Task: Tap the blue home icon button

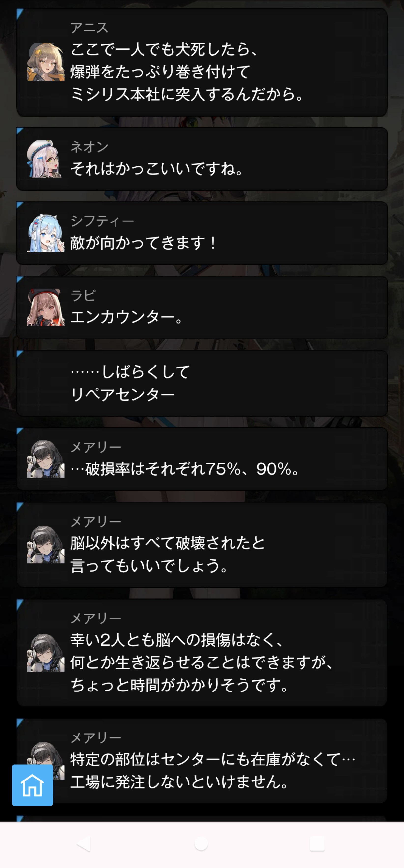Action: point(32,785)
